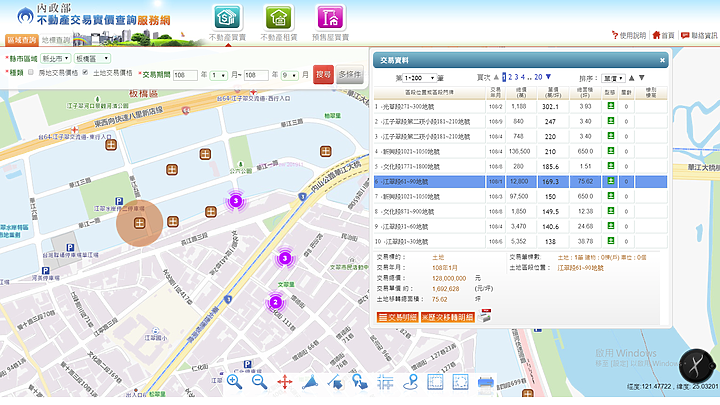Toggle 土地交易價格 checkbox

tap(85, 72)
